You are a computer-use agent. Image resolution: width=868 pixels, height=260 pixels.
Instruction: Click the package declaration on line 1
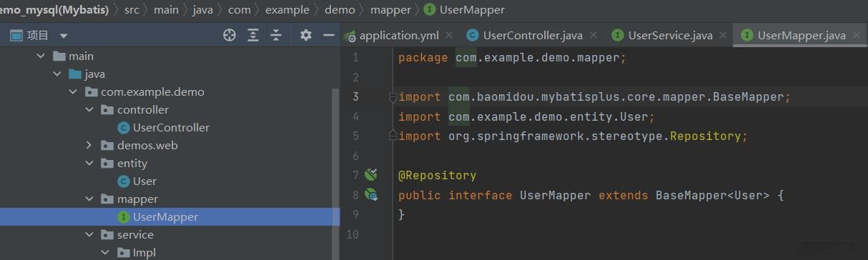click(512, 58)
